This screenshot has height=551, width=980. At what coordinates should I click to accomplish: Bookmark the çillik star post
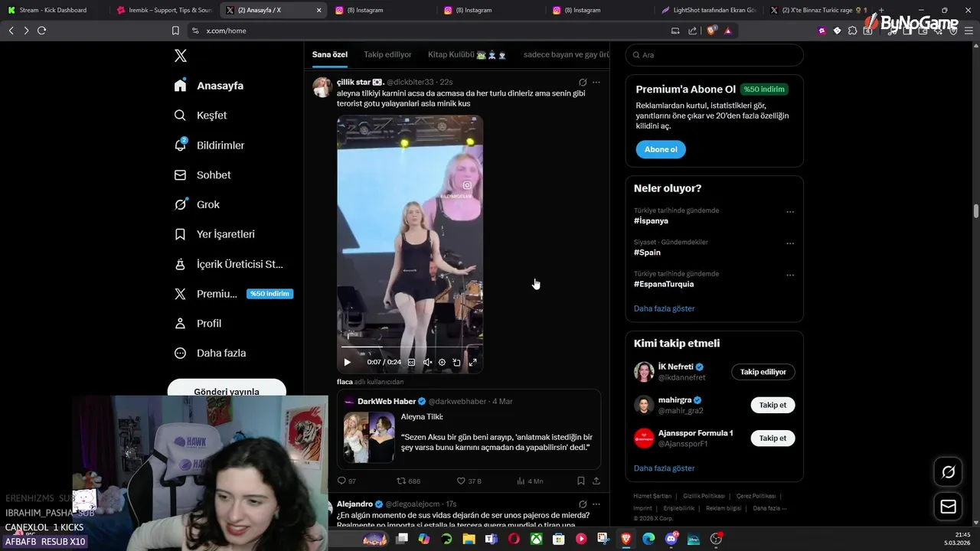581,481
